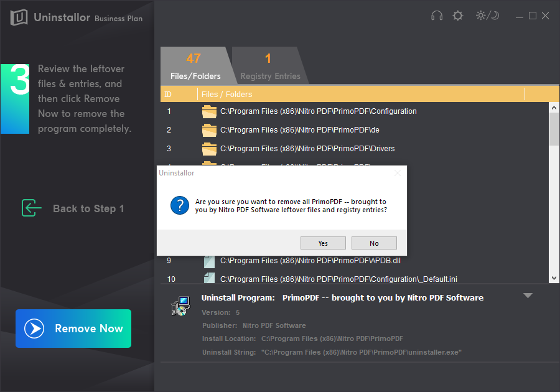Click the row ID 9 cell
Image resolution: width=560 pixels, height=392 pixels.
[x=169, y=261]
